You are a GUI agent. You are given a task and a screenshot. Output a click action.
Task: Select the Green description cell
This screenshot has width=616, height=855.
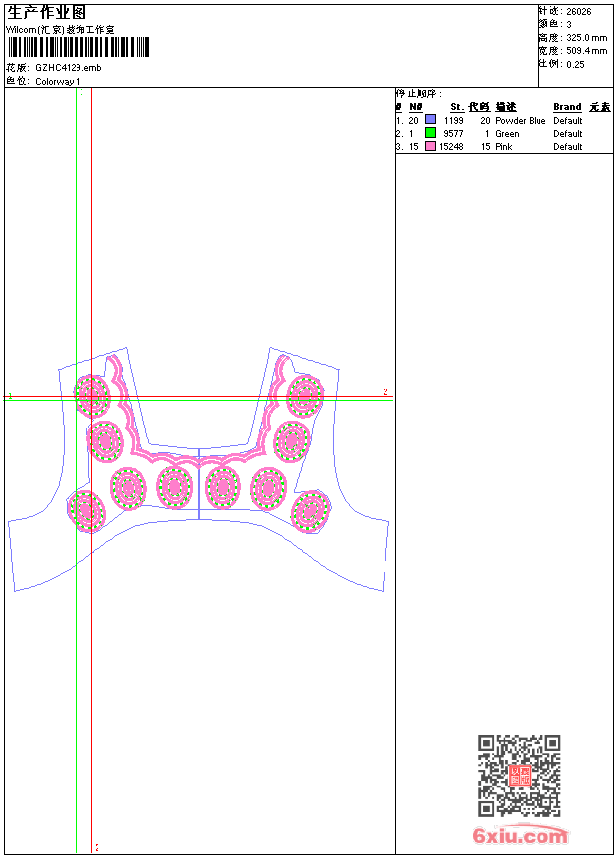[x=507, y=133]
